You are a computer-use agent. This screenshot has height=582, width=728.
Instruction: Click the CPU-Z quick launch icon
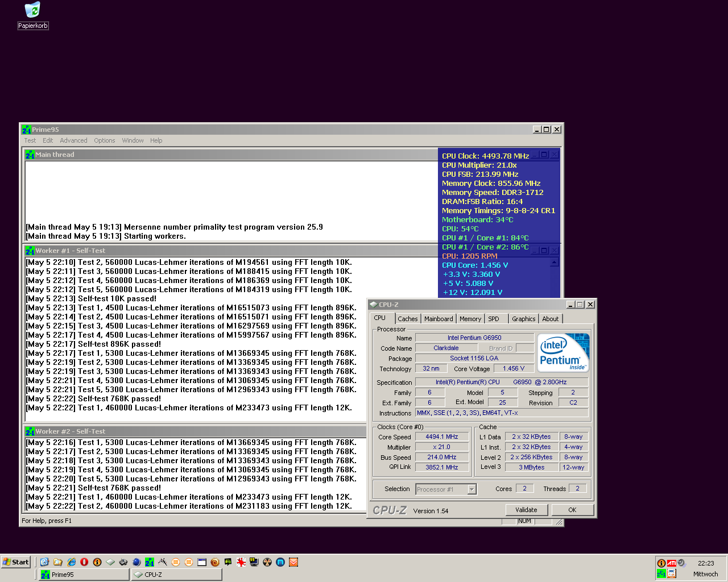pos(110,562)
